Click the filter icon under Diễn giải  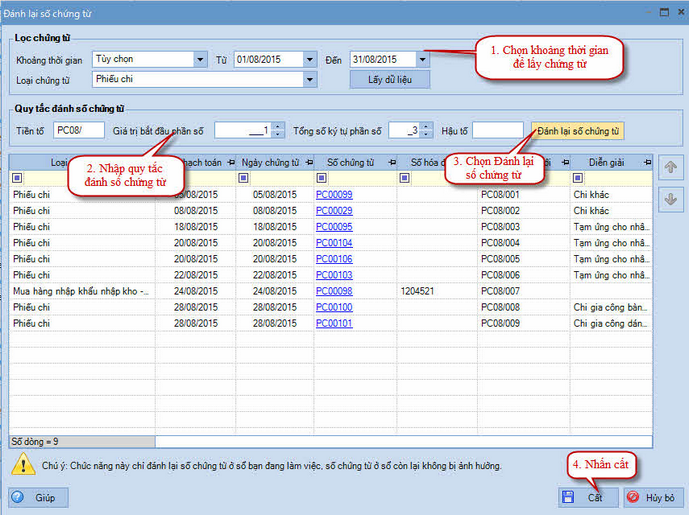(578, 178)
